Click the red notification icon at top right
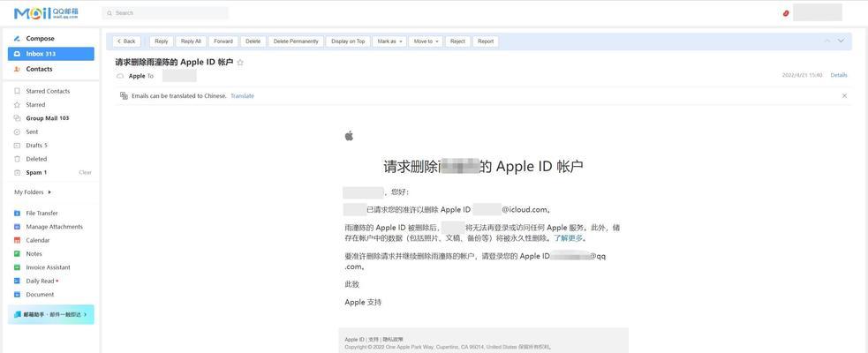 click(786, 13)
